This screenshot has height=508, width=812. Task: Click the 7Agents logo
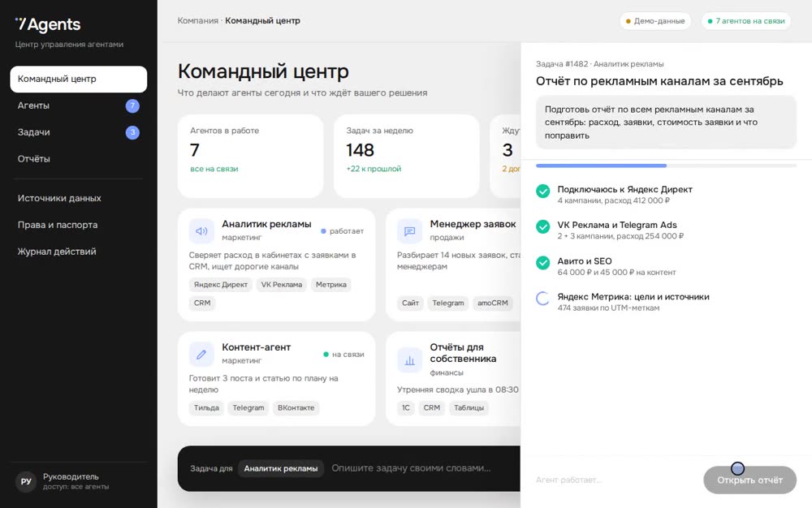(x=48, y=24)
